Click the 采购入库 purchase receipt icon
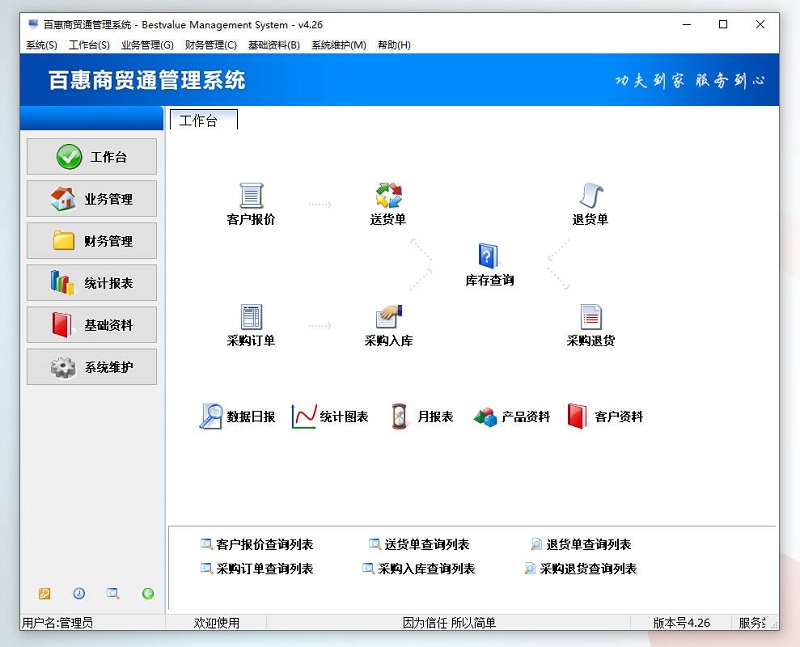Viewport: 800px width, 647px height. pos(388,318)
